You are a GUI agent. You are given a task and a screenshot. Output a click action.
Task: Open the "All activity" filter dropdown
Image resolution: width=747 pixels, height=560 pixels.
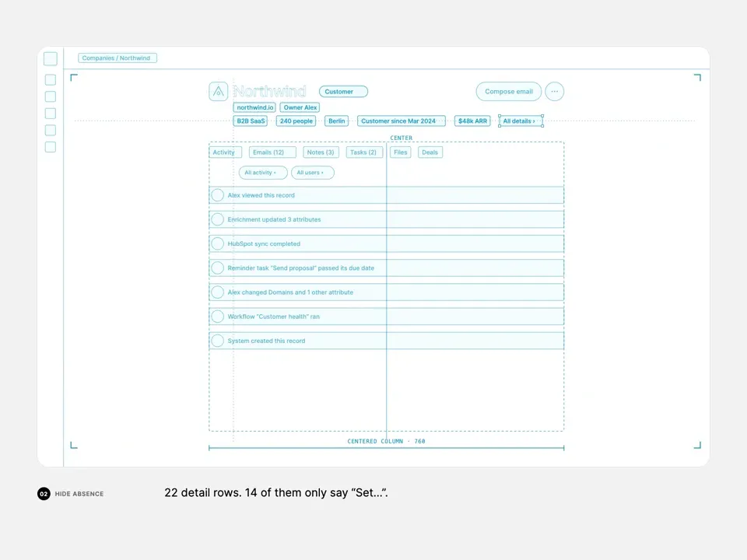tap(263, 173)
